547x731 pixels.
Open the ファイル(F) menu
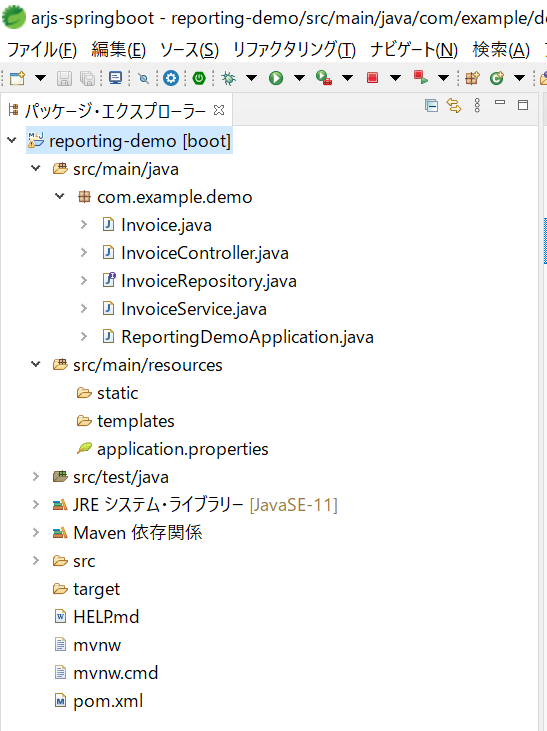42,49
